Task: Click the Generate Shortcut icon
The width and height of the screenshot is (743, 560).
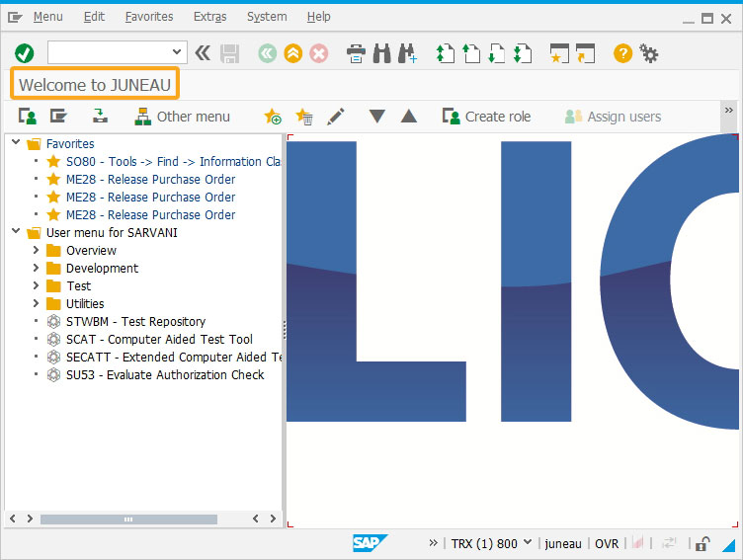Action: (585, 53)
